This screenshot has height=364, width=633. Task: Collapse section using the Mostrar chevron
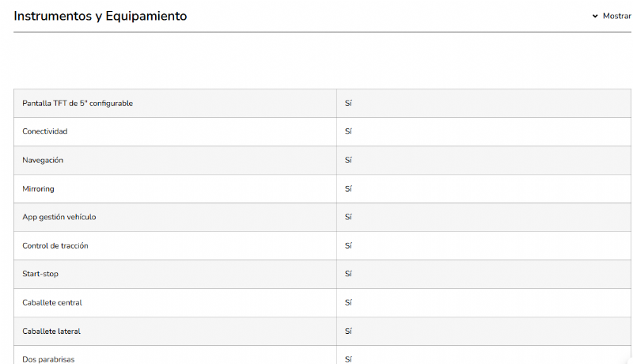(595, 16)
